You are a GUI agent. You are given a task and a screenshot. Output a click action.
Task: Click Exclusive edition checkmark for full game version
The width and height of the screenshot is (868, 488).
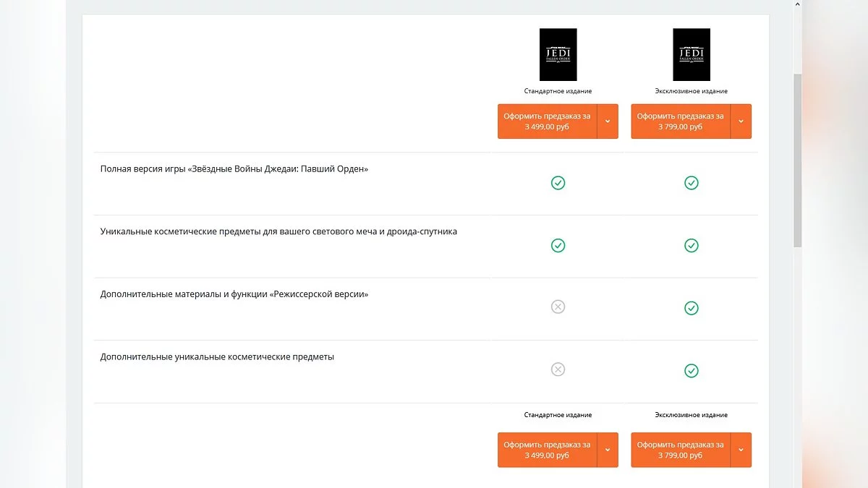[691, 183]
